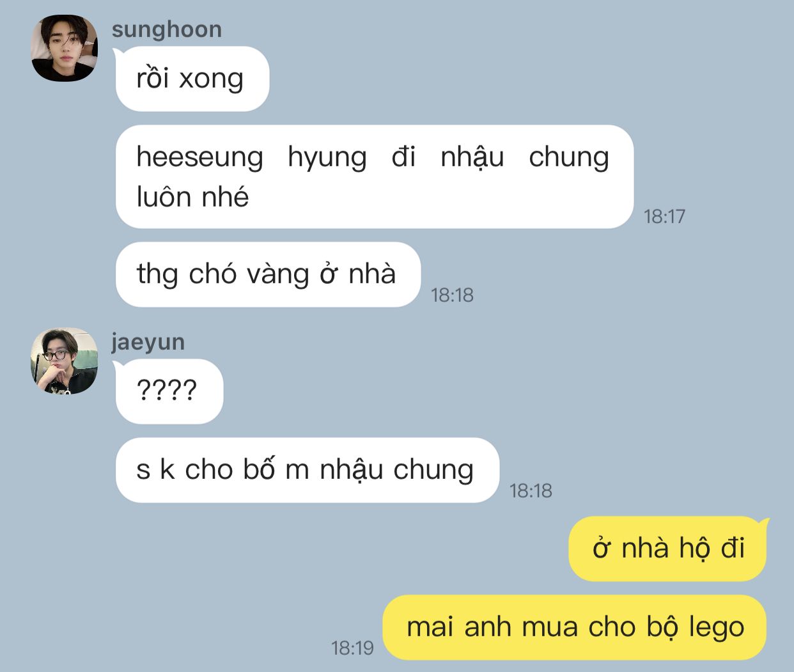The image size is (794, 672).
Task: Tap the sunghoon username label
Action: [x=167, y=29]
